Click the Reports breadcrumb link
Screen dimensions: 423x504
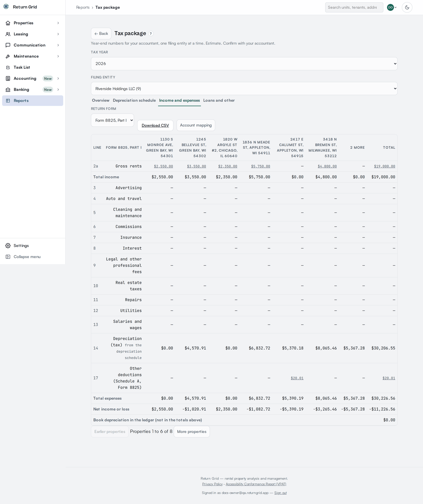83,7
